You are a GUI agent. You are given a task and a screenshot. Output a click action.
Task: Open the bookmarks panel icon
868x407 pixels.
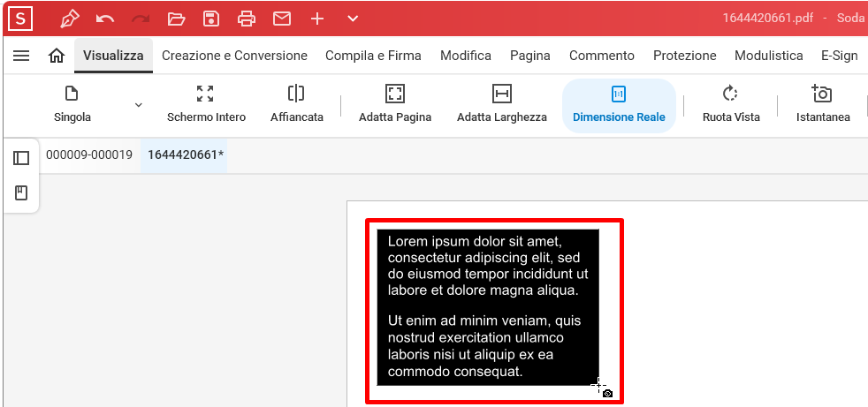click(x=21, y=192)
